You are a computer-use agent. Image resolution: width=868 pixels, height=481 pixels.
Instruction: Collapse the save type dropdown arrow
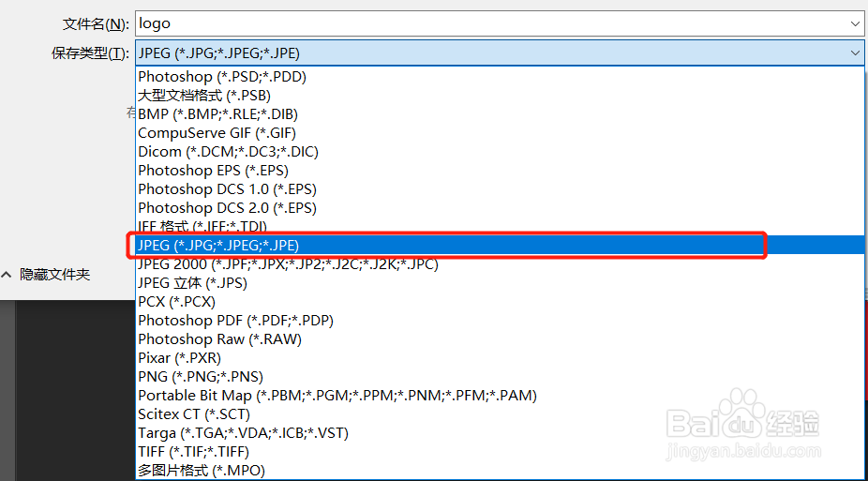[x=855, y=53]
